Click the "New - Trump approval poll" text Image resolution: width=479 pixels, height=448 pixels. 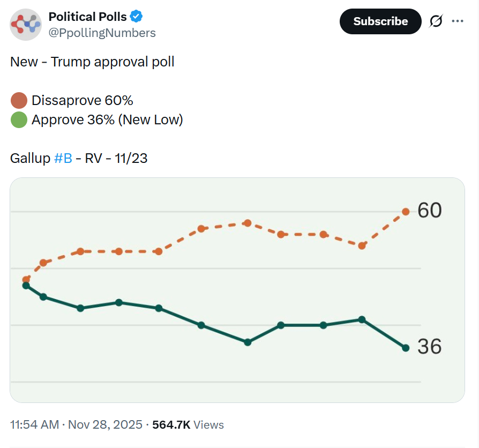pos(92,62)
